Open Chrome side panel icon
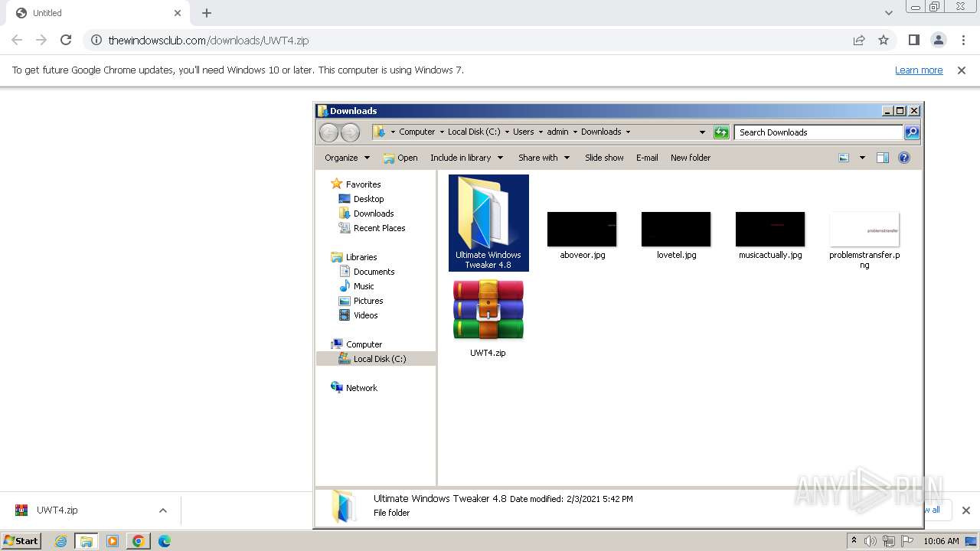Viewport: 980px width, 551px height. [x=913, y=40]
